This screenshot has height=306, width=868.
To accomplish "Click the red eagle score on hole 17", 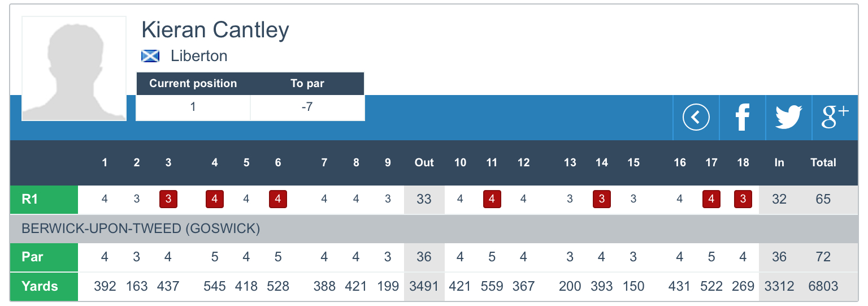I will [x=711, y=199].
